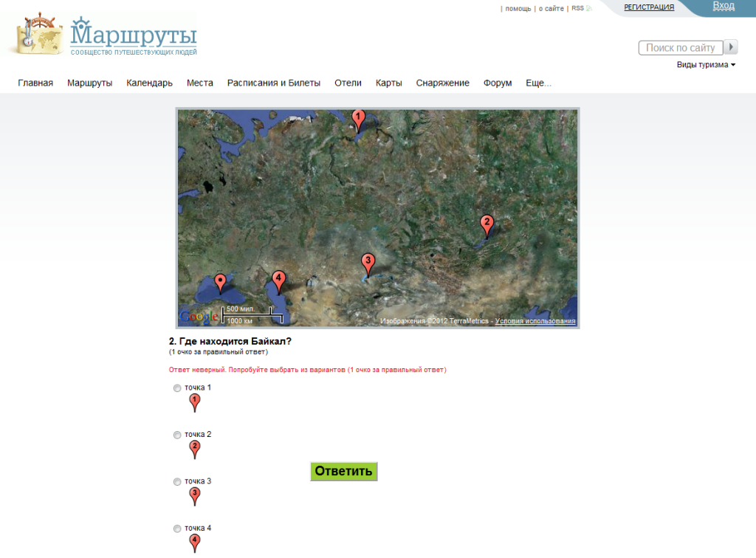Focus the Поиск по сайту search field
Viewport: 756px width, 558px height.
tap(680, 48)
